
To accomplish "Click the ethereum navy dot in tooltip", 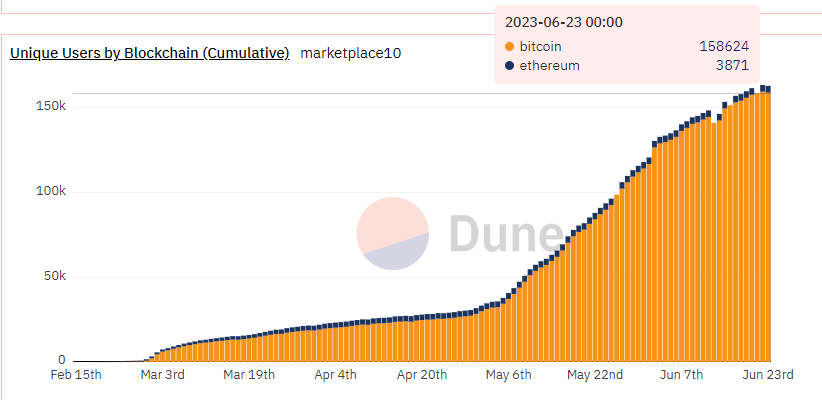I will pyautogui.click(x=509, y=66).
